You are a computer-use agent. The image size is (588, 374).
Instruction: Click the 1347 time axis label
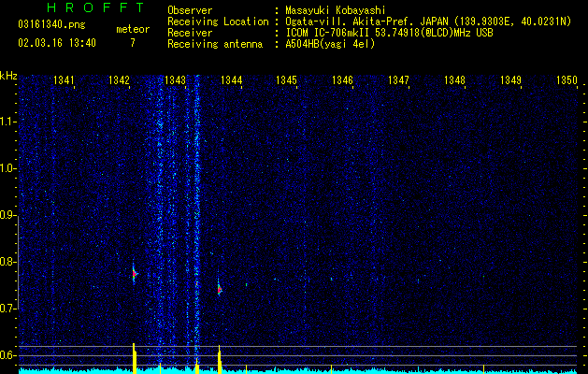(x=398, y=80)
